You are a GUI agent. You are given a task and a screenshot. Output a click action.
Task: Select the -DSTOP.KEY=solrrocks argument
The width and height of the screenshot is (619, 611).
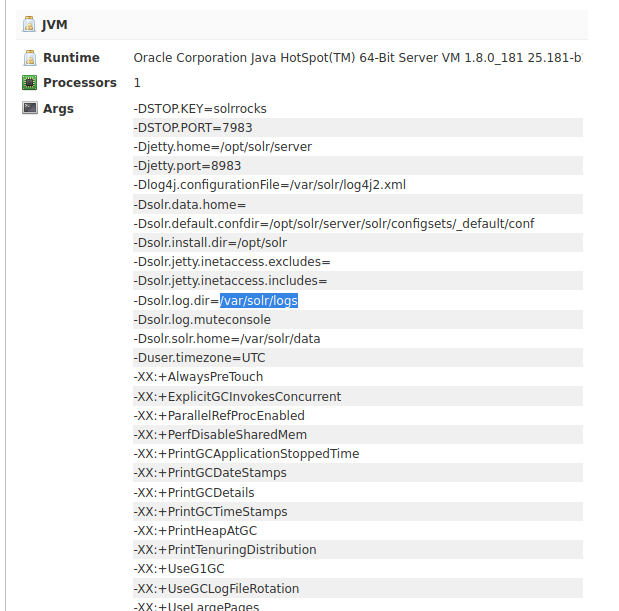pyautogui.click(x=200, y=108)
